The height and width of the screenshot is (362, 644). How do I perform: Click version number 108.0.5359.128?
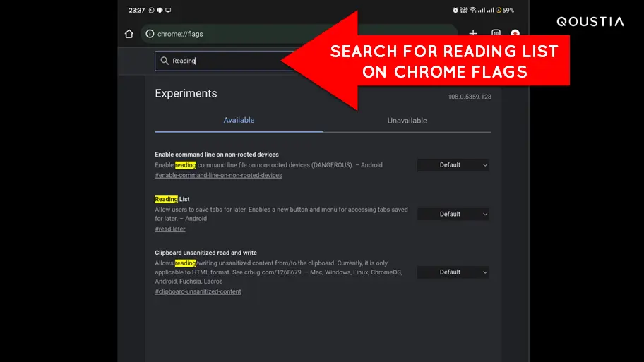click(x=470, y=97)
